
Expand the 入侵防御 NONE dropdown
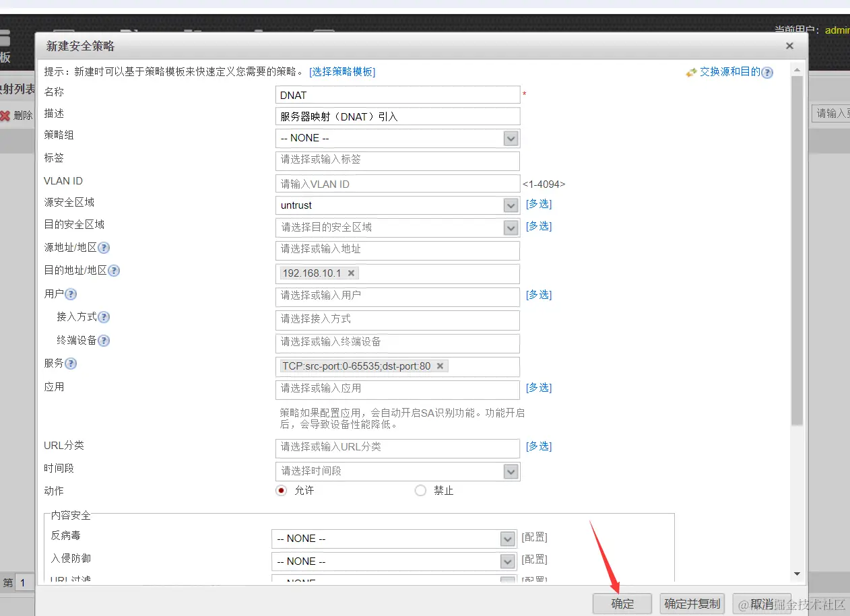[508, 561]
